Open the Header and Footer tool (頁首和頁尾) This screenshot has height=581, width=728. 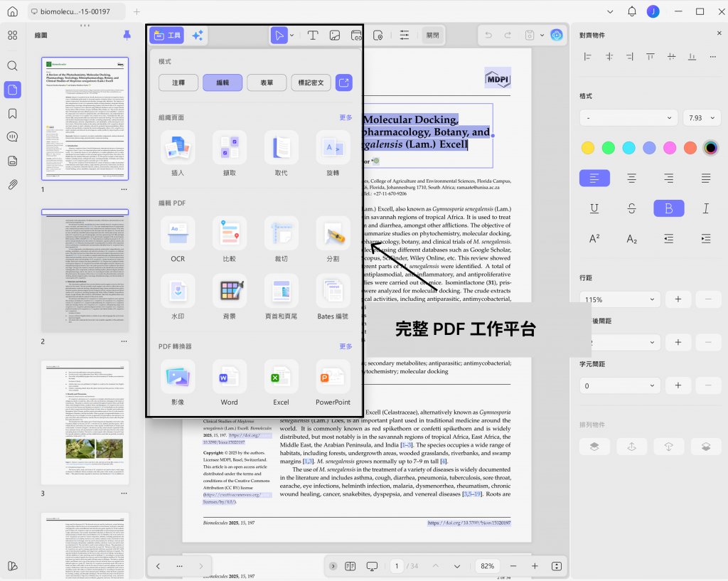click(281, 297)
